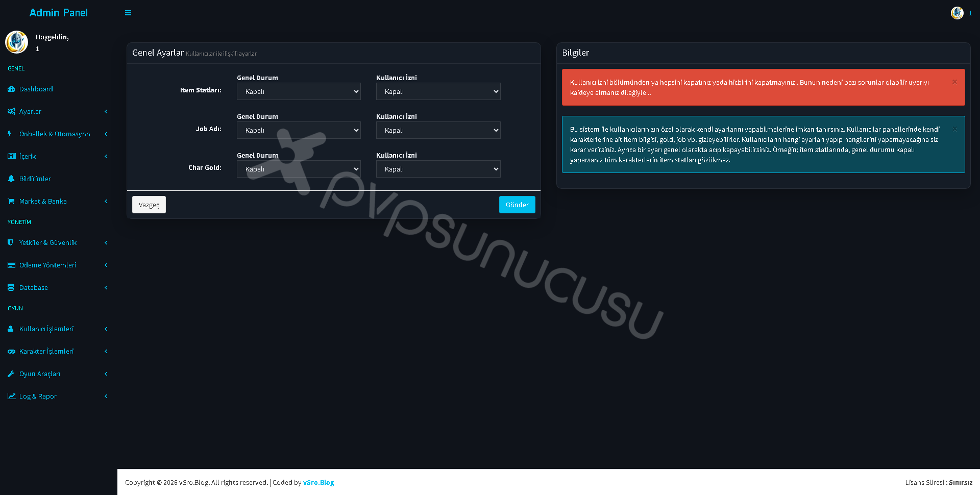Click the Log & Rapor chart icon
The image size is (980, 495).
coord(11,397)
